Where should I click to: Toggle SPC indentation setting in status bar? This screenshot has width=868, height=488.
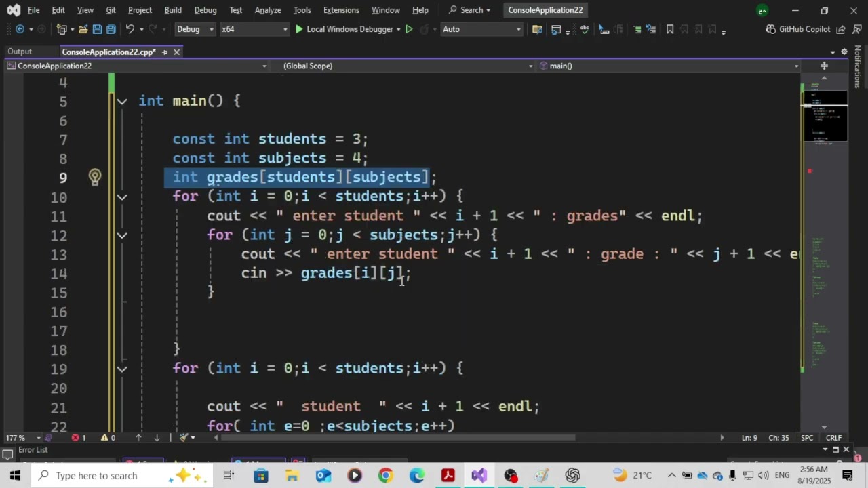click(x=807, y=438)
